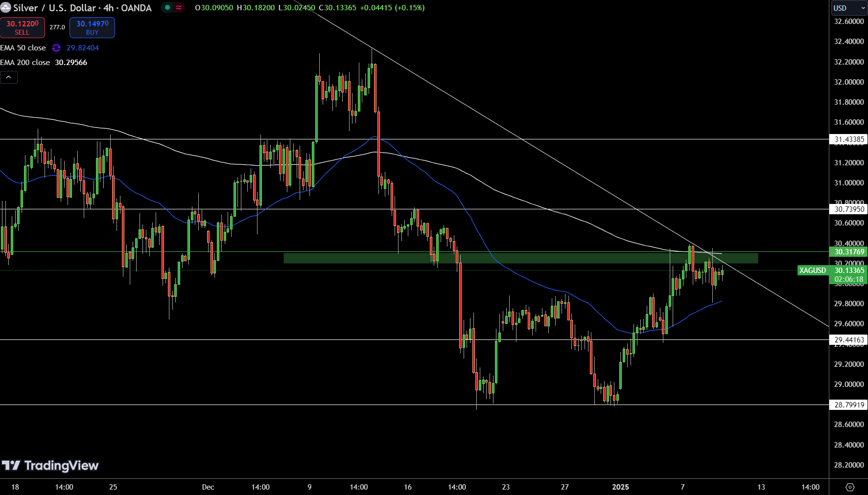Select the EMA 200 close indicator label
868x495 pixels.
pyautogui.click(x=25, y=63)
